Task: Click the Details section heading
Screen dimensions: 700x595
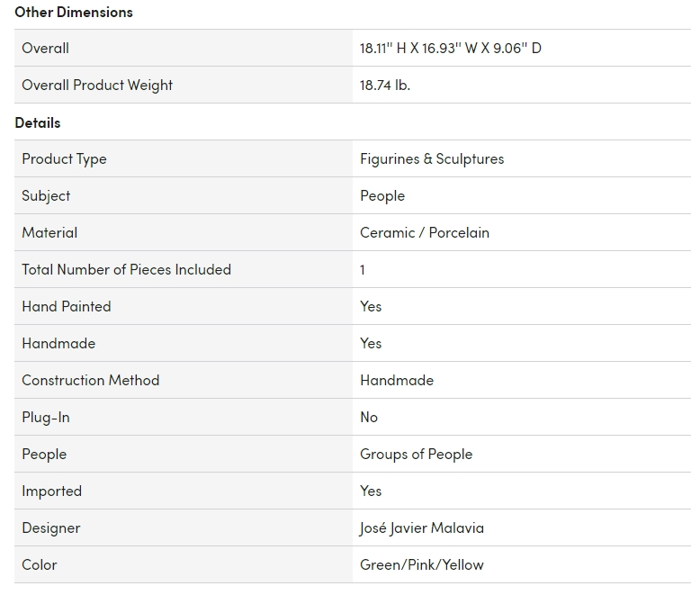Action: pos(38,122)
